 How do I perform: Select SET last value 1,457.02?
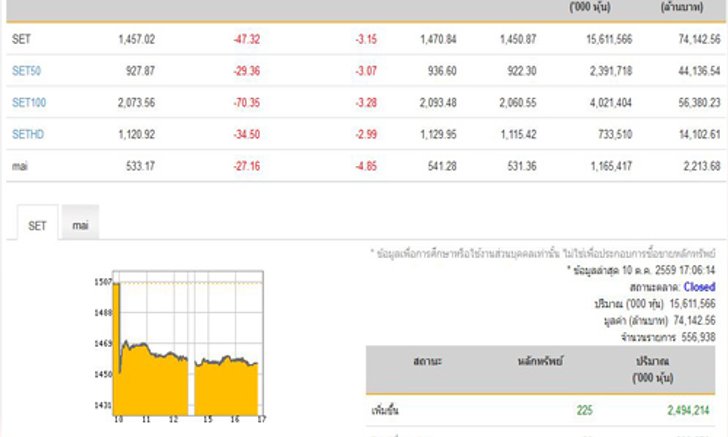[136, 39]
